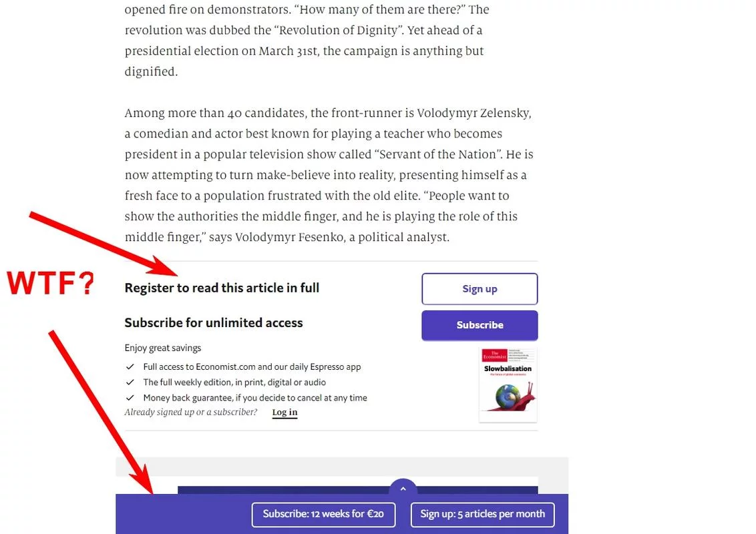The image size is (756, 534).
Task: Click the Register to read this article heading
Action: click(222, 288)
